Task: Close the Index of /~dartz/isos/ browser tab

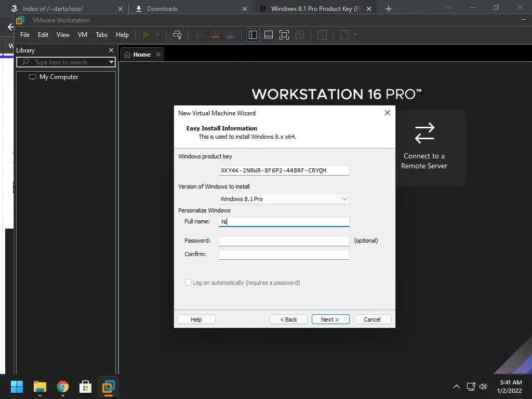Action: 121,9
